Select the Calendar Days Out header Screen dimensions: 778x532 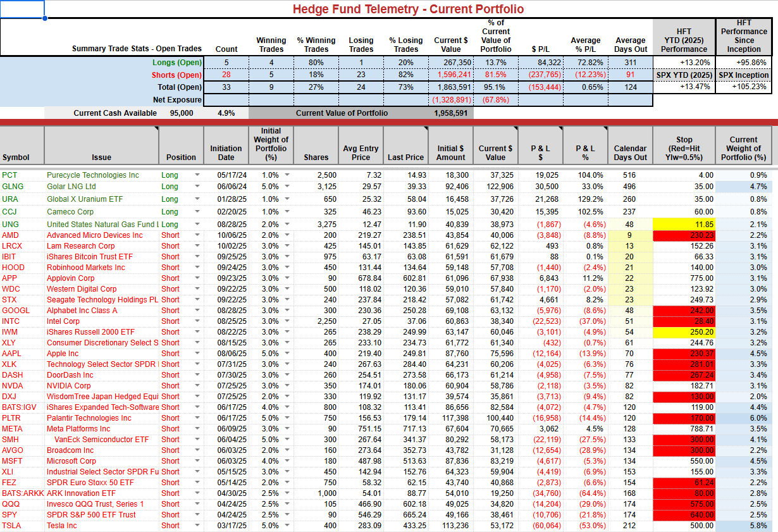pos(630,152)
